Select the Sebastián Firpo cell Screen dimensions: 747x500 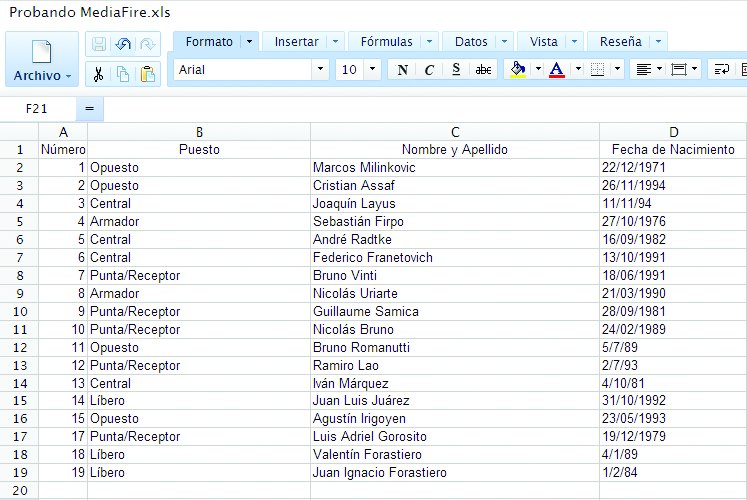click(455, 221)
